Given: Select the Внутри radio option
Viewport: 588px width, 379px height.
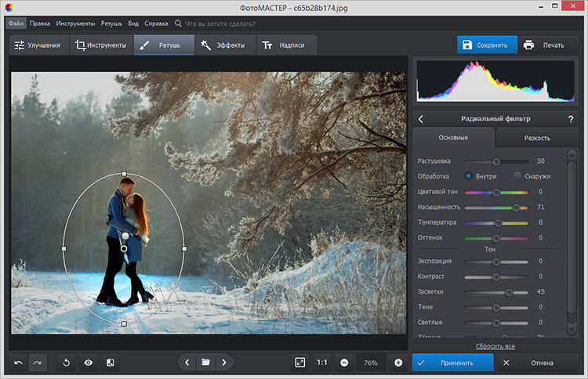Looking at the screenshot, I should point(469,176).
